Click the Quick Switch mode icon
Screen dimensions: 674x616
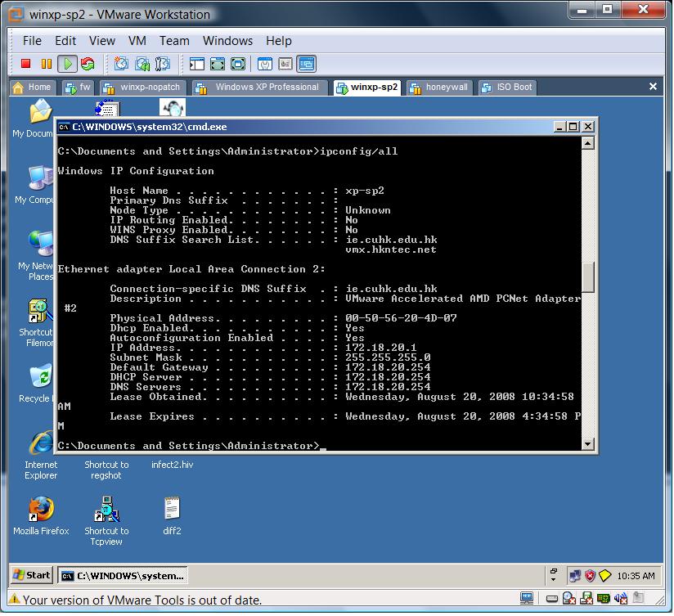click(238, 64)
